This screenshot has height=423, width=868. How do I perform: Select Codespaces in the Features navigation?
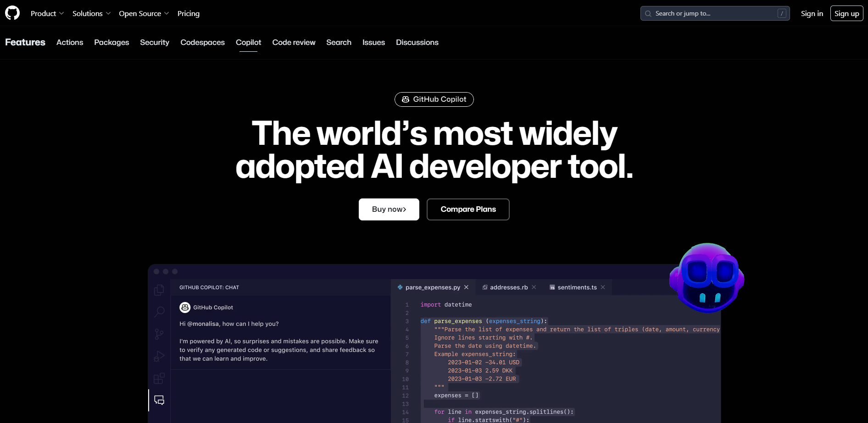[202, 42]
